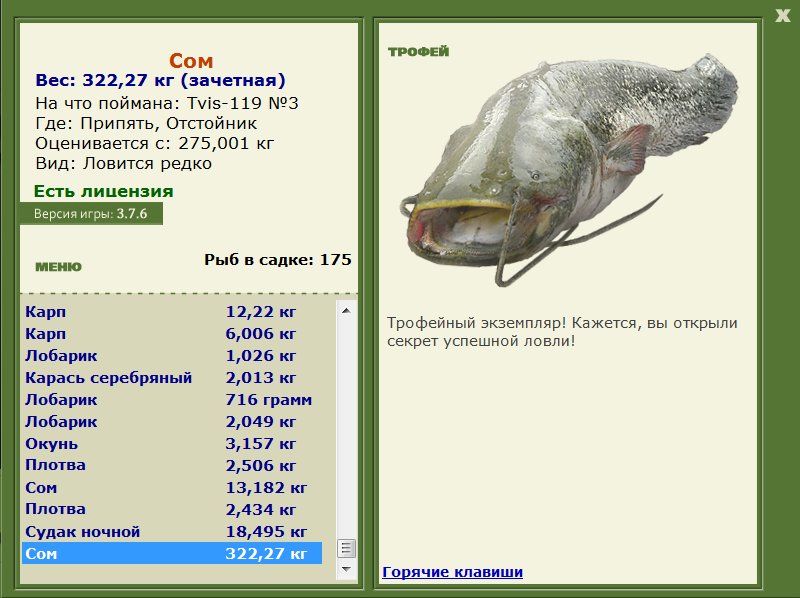Click the На что поймана: Tvis-119 №3 line
The image size is (800, 598).
[167, 104]
